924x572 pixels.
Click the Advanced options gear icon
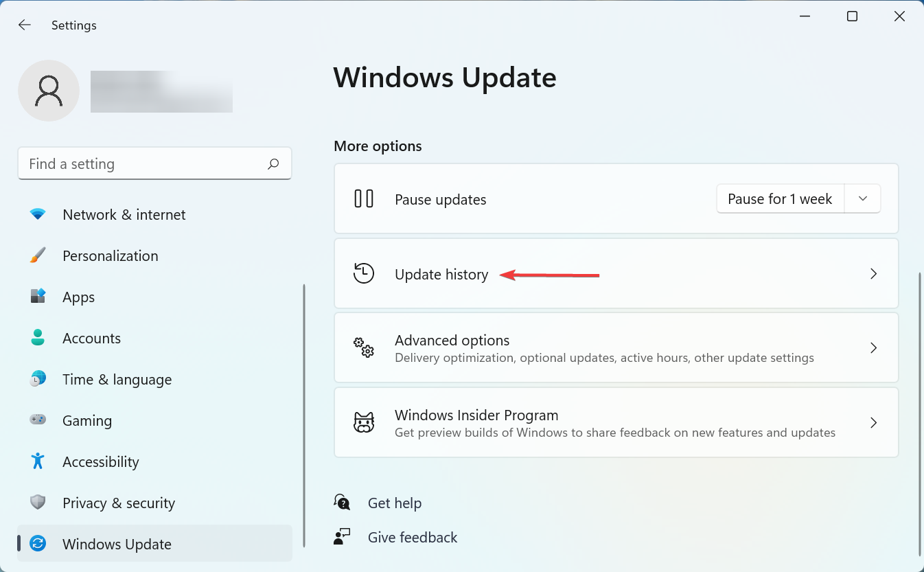364,348
